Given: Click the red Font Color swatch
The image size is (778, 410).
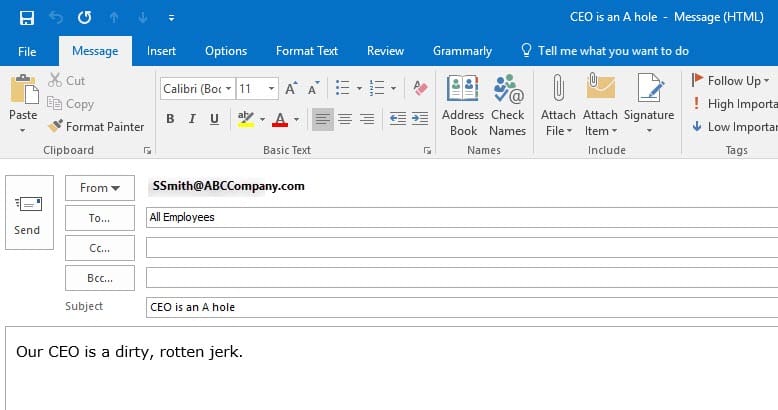Looking at the screenshot, I should pos(279,119).
